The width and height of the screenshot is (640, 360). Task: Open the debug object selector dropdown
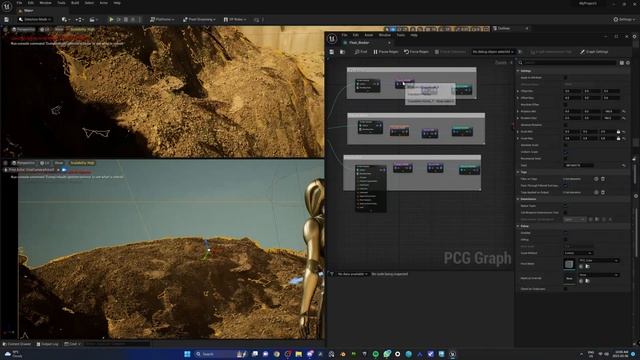coord(493,52)
